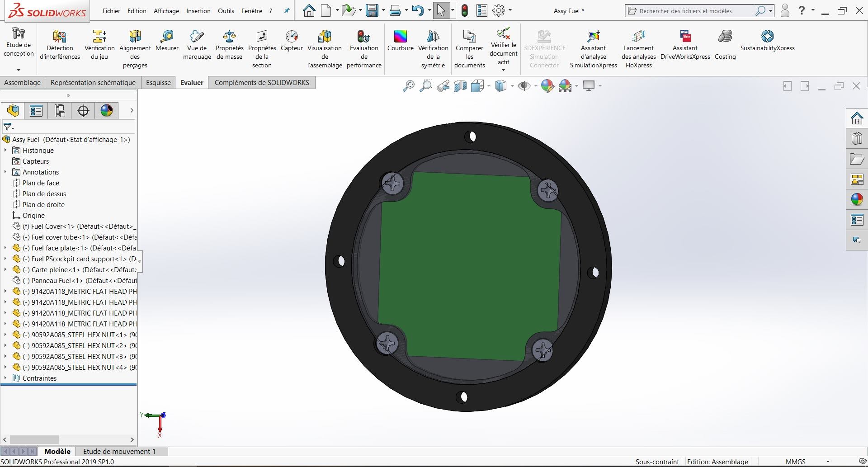
Task: Select the Modèle bottom tab
Action: coord(57,451)
